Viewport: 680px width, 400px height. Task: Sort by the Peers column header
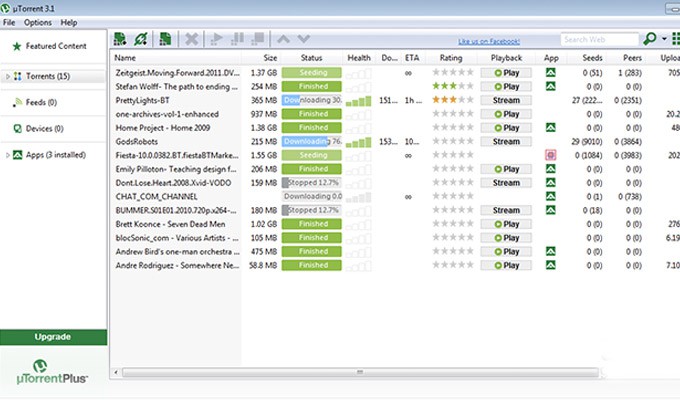pyautogui.click(x=632, y=58)
